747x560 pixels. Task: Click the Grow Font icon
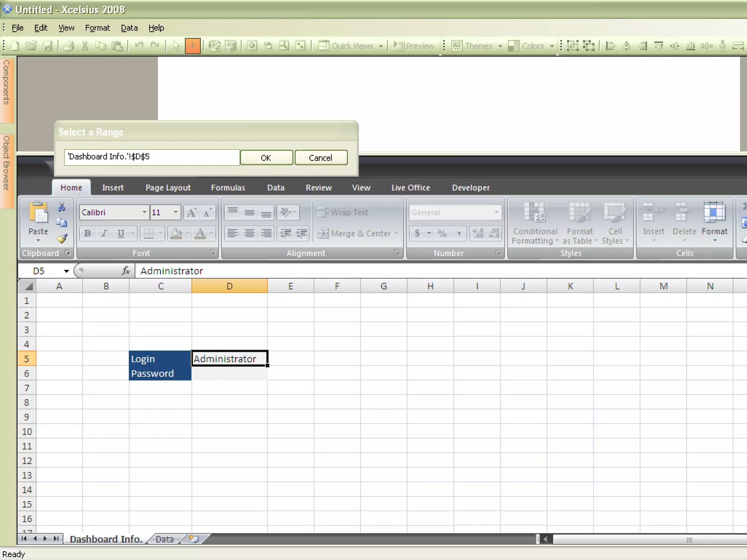(191, 213)
